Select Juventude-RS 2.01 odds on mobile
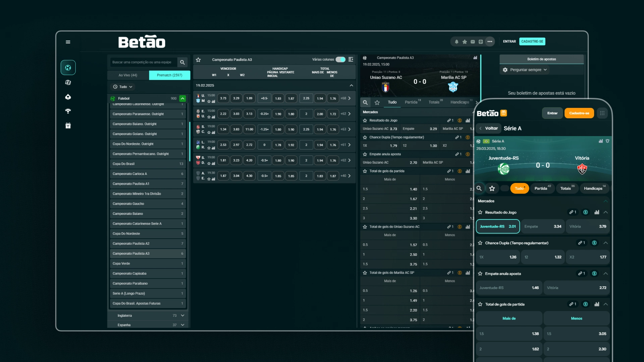 [x=498, y=227]
